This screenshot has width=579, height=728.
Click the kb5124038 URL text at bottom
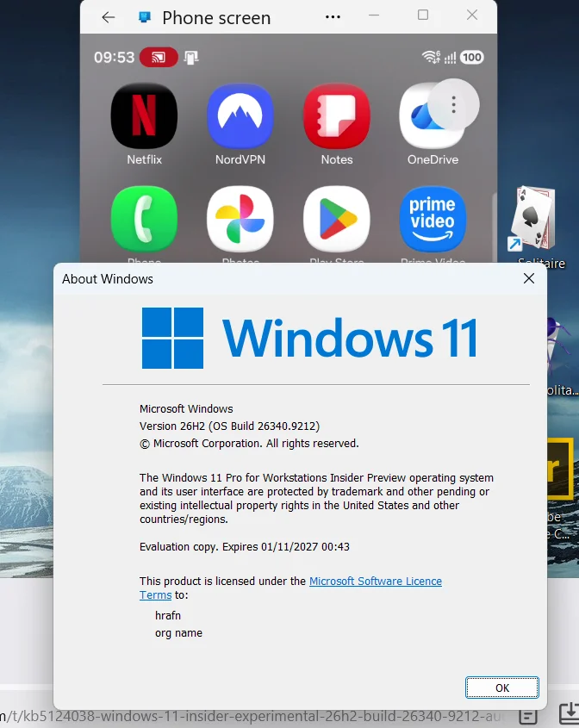click(x=251, y=715)
